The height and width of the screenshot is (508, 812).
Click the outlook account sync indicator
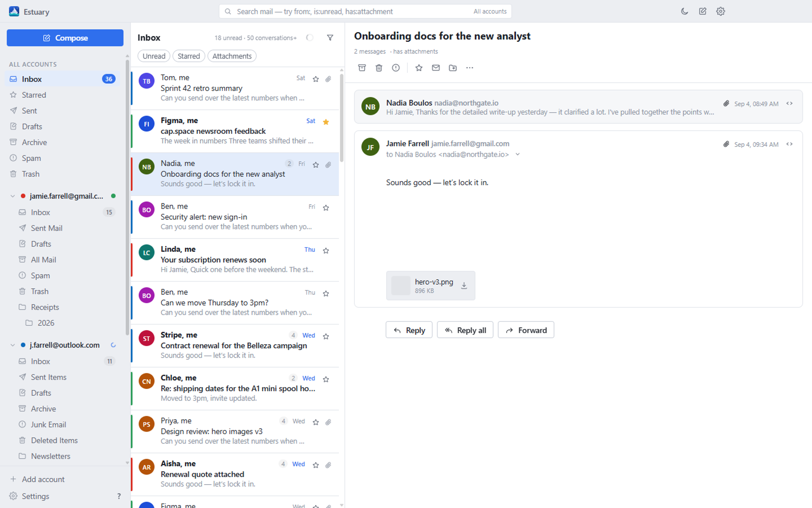(113, 345)
